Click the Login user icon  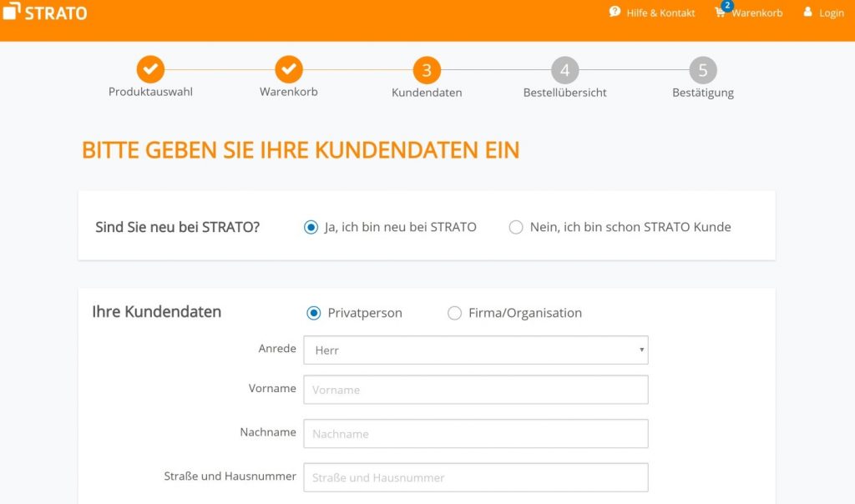tap(807, 12)
